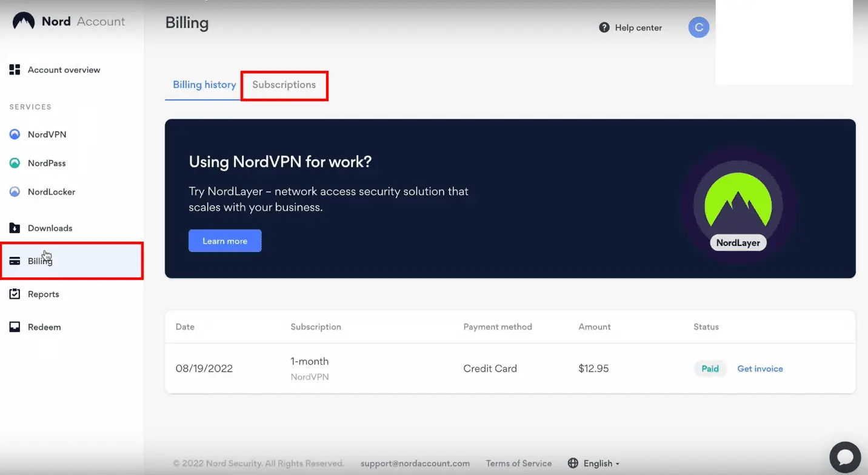Click the Downloads folder icon
The height and width of the screenshot is (475, 868).
(x=15, y=228)
